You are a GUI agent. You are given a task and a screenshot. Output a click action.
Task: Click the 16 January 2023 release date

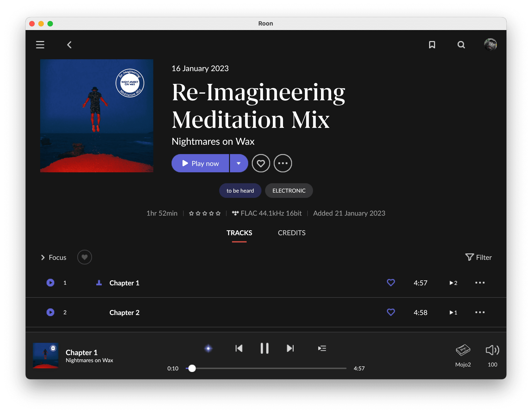click(200, 68)
